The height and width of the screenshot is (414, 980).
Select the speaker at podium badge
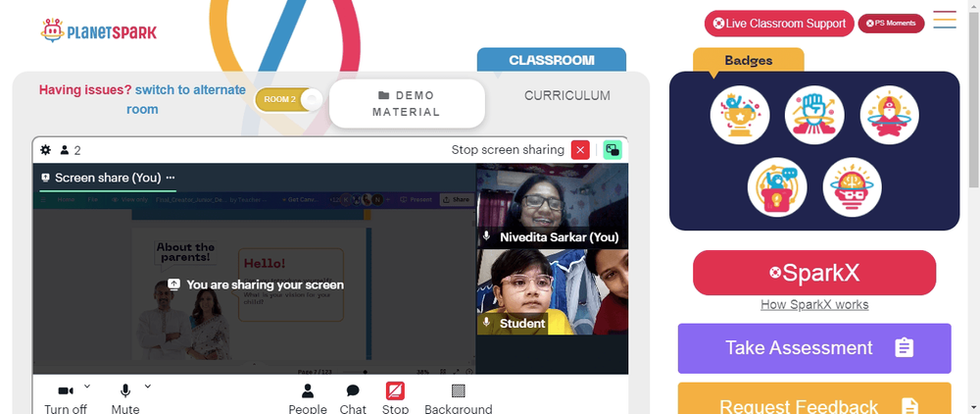click(x=777, y=187)
